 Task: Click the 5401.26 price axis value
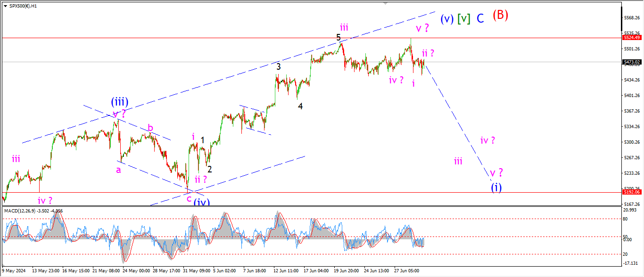coord(631,96)
